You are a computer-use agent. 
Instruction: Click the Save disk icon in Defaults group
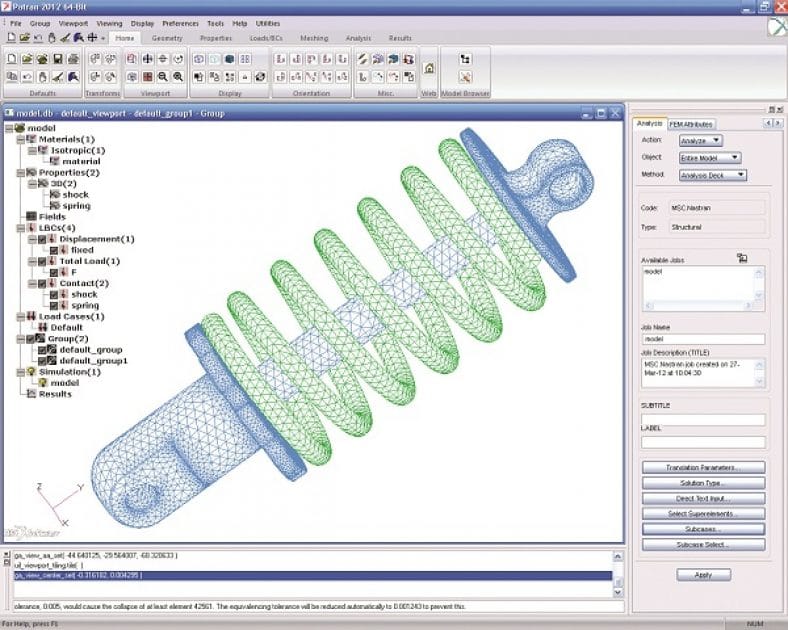(x=58, y=59)
